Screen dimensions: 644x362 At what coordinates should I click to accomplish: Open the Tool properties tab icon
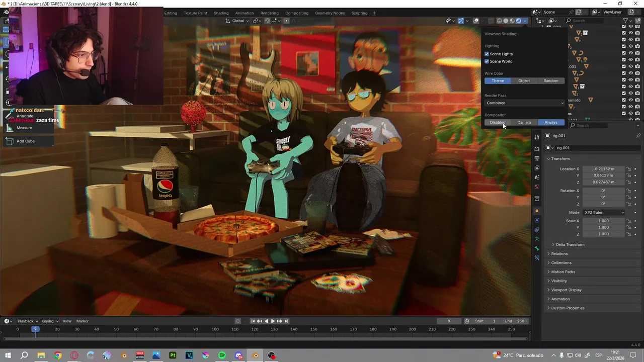[x=537, y=137]
